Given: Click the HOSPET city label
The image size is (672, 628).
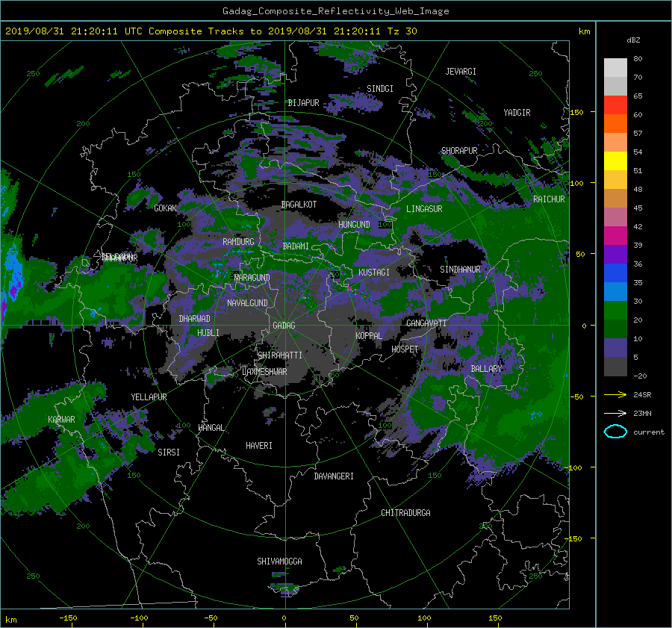Looking at the screenshot, I should coord(405,349).
